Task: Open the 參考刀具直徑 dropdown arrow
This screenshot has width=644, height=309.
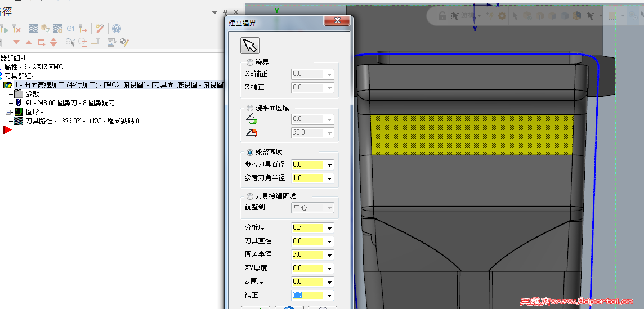Action: (x=329, y=165)
